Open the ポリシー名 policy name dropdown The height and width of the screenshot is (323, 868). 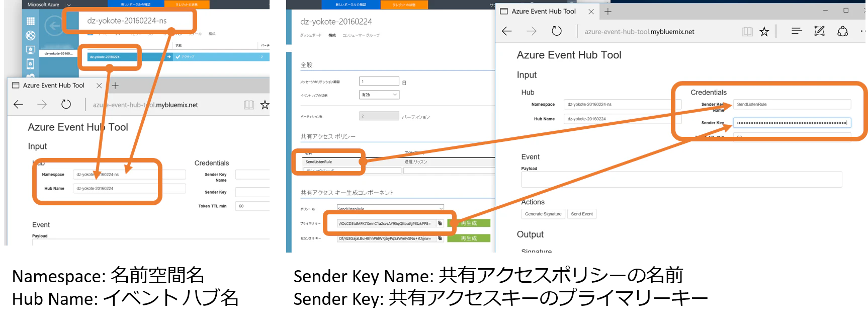pos(391,208)
